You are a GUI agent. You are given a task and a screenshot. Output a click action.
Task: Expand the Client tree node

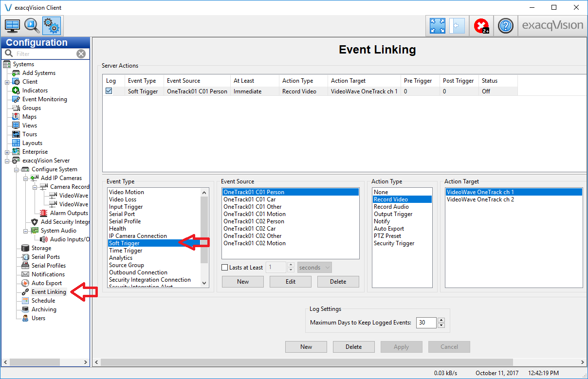coord(7,82)
